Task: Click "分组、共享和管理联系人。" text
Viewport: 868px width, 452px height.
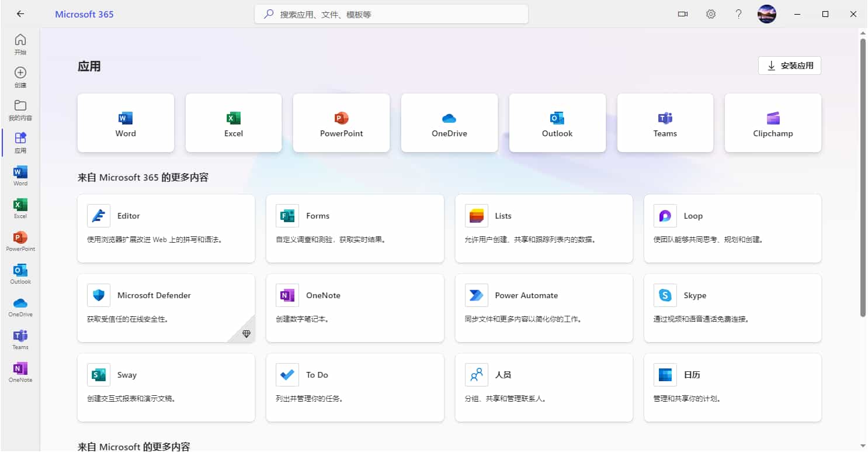Action: (506, 399)
